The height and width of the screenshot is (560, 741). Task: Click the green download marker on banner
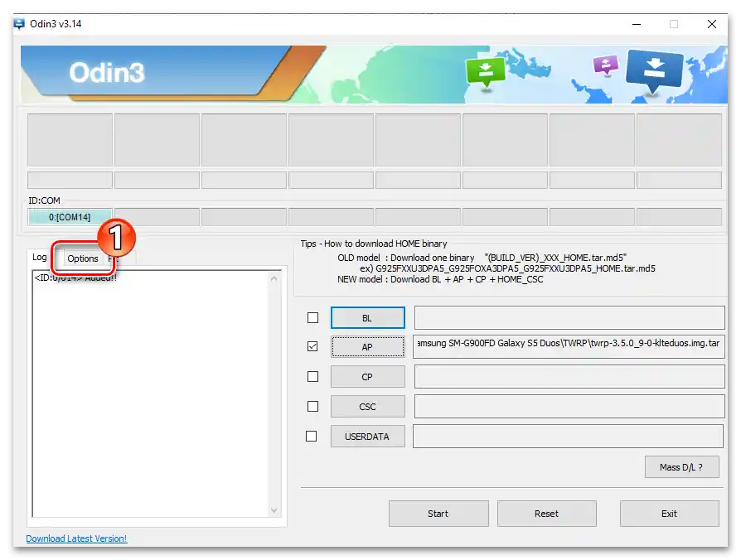tap(485, 72)
